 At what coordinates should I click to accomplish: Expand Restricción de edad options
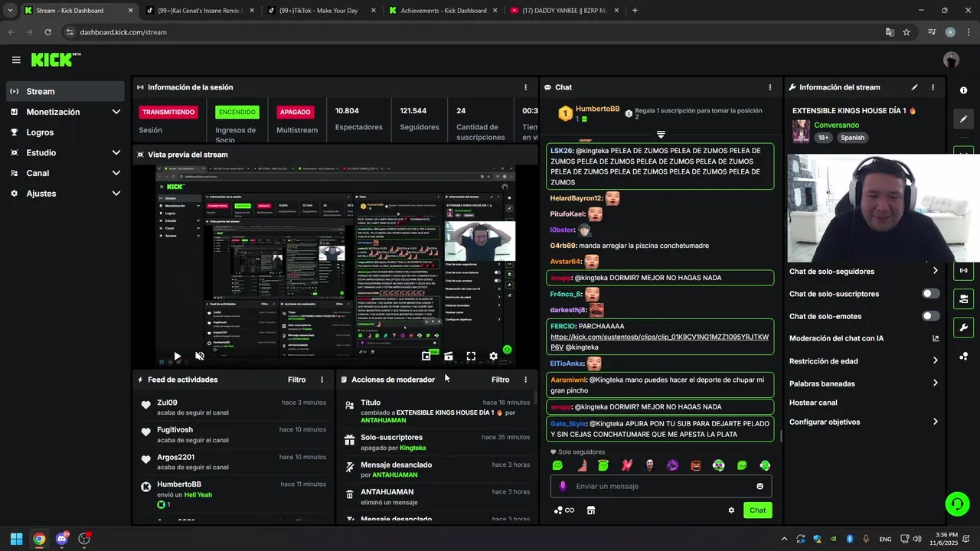(864, 361)
